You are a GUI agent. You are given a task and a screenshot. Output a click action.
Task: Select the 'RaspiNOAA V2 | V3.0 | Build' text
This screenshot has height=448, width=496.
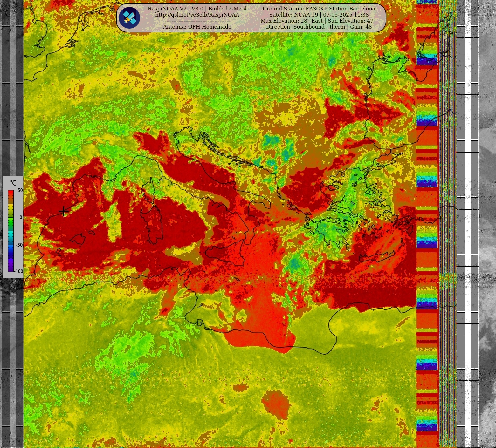197,9
